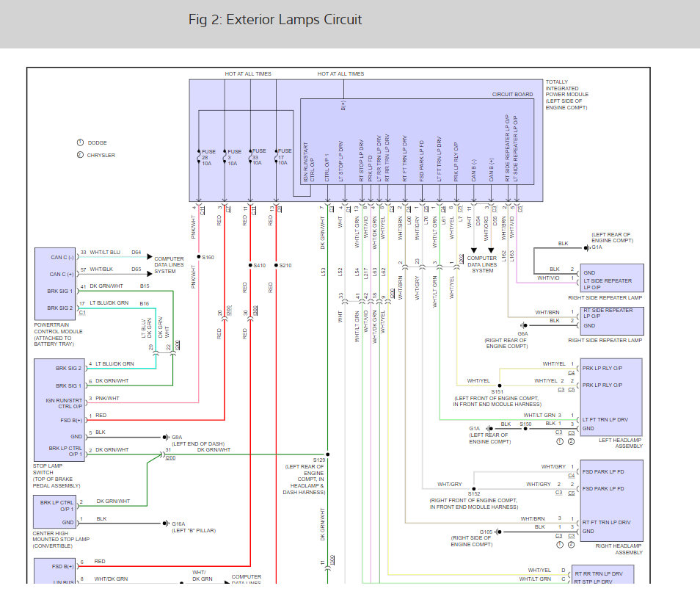
Task: Select the 'FUSE 17 10A' label
Action: (285, 157)
